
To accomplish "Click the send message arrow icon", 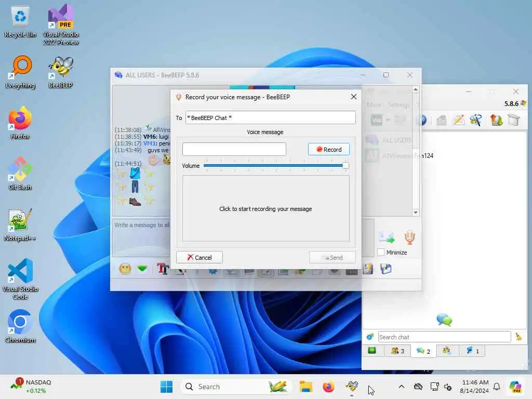I will (387, 237).
